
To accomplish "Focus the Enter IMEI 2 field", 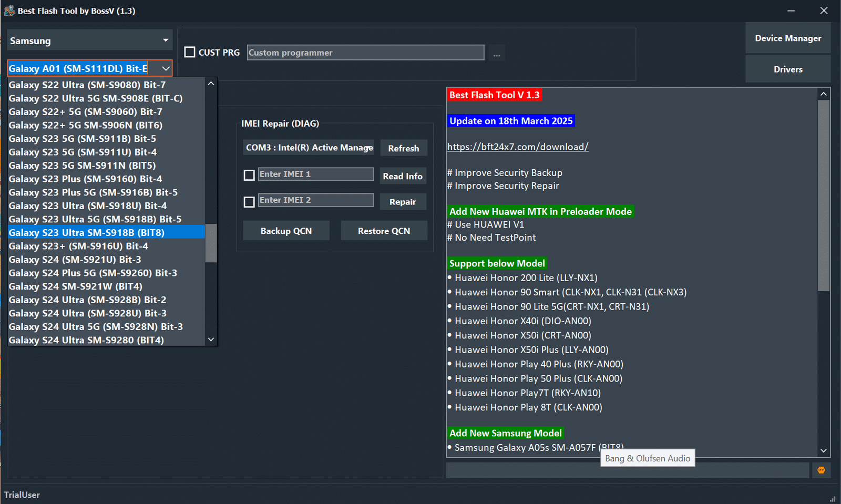I will click(316, 200).
